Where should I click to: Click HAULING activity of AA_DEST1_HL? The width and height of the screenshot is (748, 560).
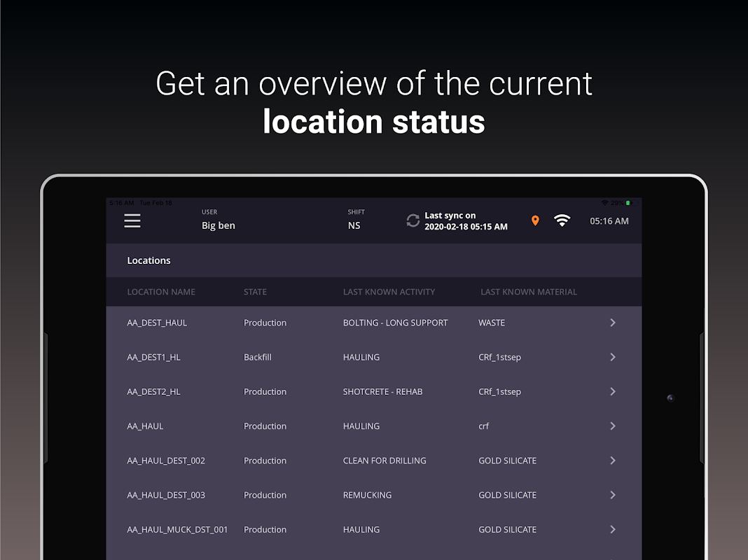pos(361,357)
